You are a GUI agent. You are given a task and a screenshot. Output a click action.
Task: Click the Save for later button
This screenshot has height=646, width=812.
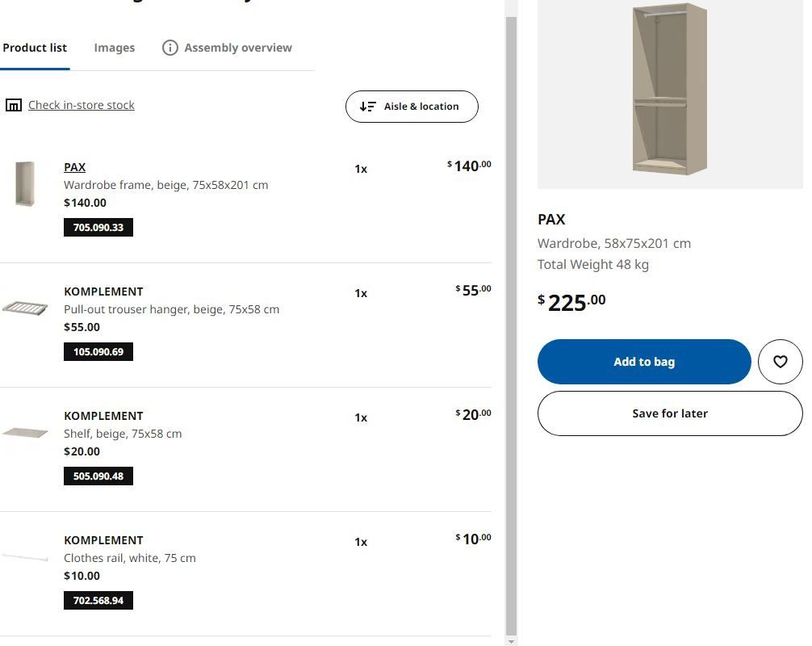669,413
